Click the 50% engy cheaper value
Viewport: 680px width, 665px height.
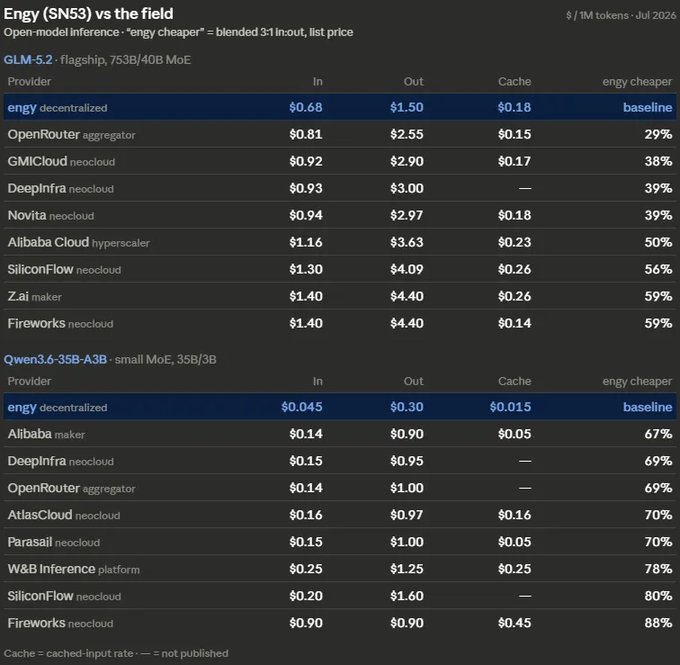click(x=658, y=242)
